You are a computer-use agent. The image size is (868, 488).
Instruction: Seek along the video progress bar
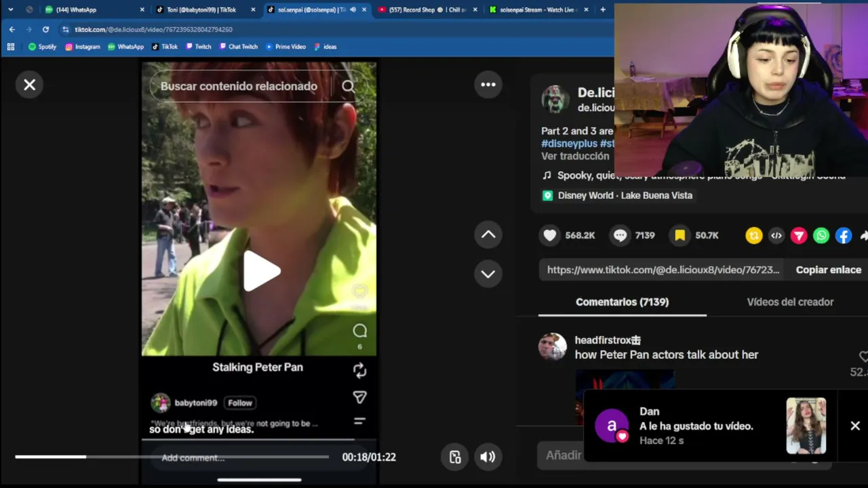coord(172,457)
